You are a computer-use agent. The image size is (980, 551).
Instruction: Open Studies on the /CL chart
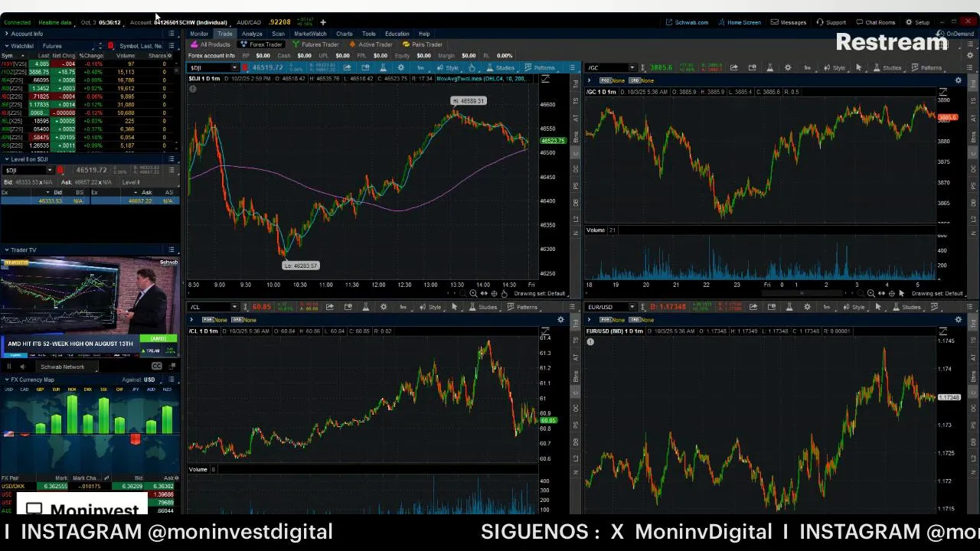pyautogui.click(x=484, y=307)
